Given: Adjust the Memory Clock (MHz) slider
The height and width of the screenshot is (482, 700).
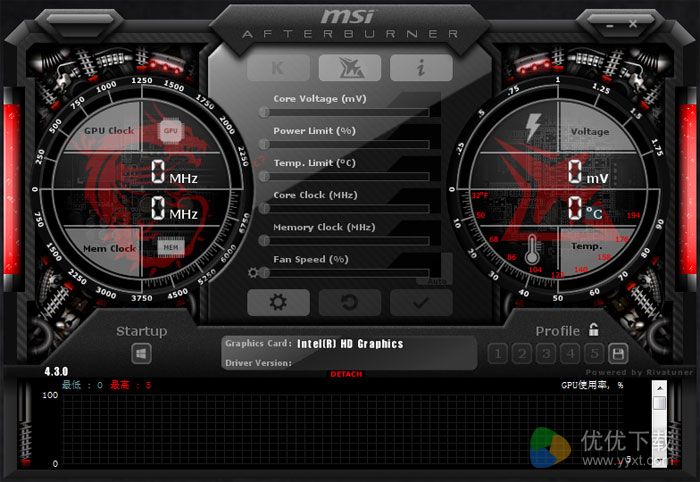Looking at the screenshot, I should point(344,240).
